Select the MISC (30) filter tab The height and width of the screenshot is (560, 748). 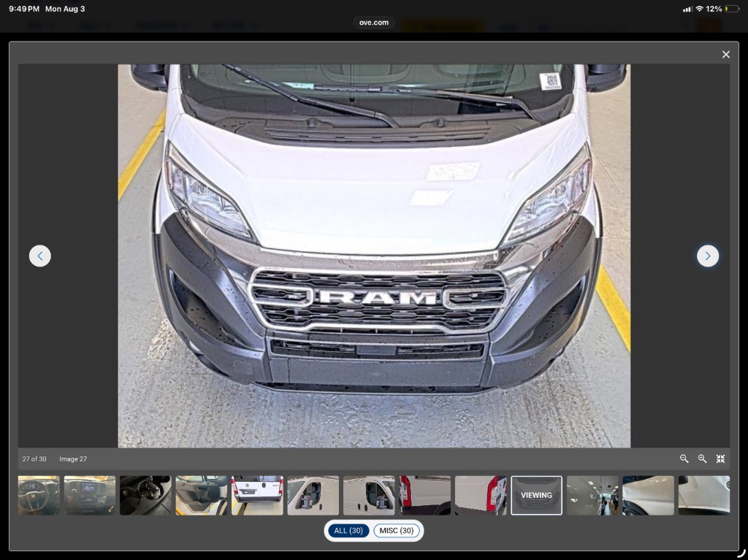click(397, 530)
